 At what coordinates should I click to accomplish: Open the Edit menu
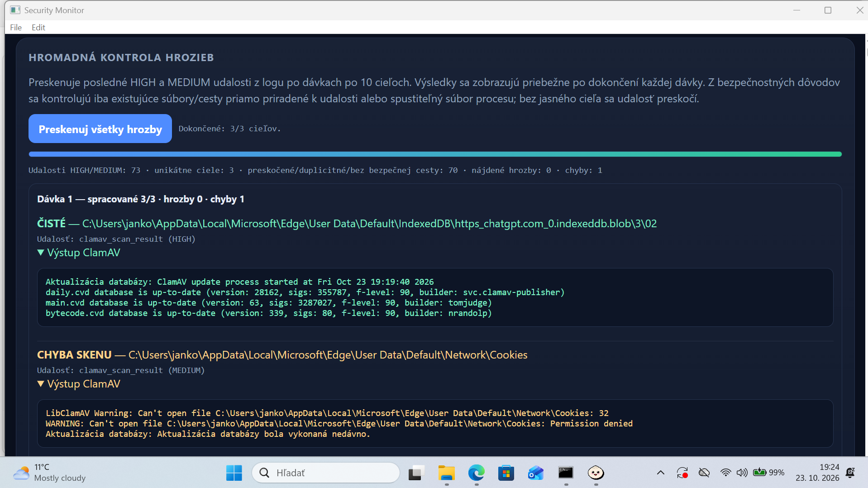38,27
